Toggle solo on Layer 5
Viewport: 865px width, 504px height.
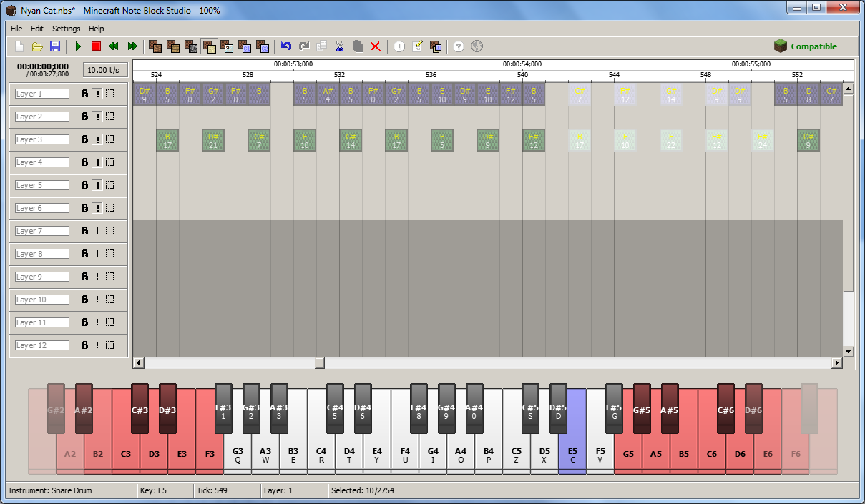pyautogui.click(x=97, y=185)
